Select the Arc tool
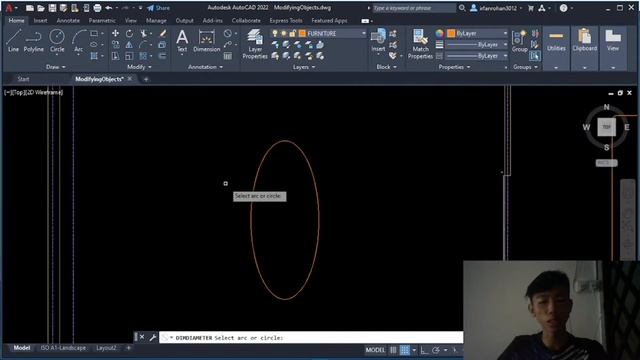Image resolution: width=640 pixels, height=360 pixels. coord(78,41)
